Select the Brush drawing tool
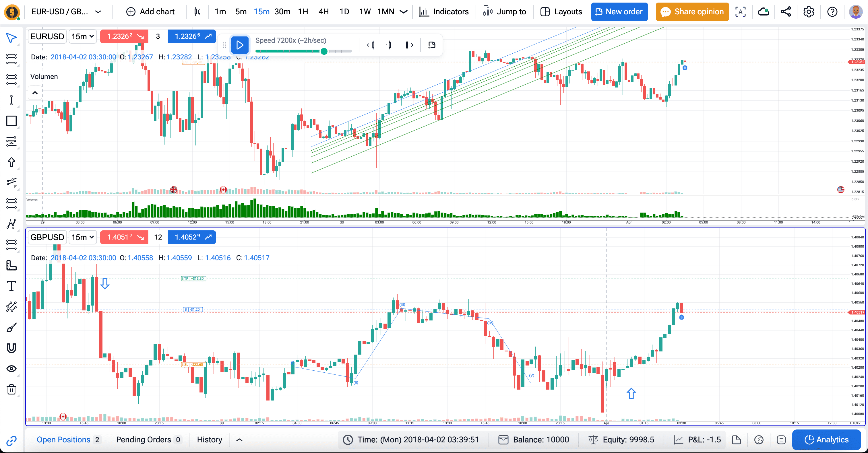This screenshot has height=453, width=868. pos(11,327)
